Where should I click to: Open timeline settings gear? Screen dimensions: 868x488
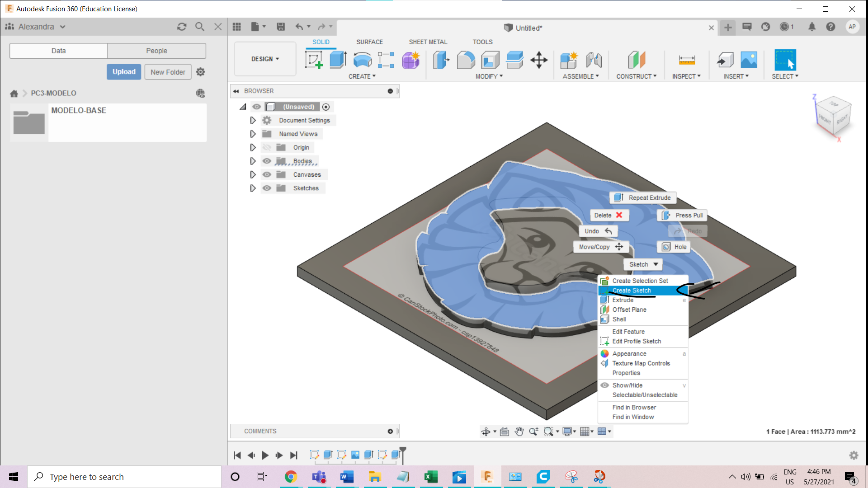click(x=854, y=455)
